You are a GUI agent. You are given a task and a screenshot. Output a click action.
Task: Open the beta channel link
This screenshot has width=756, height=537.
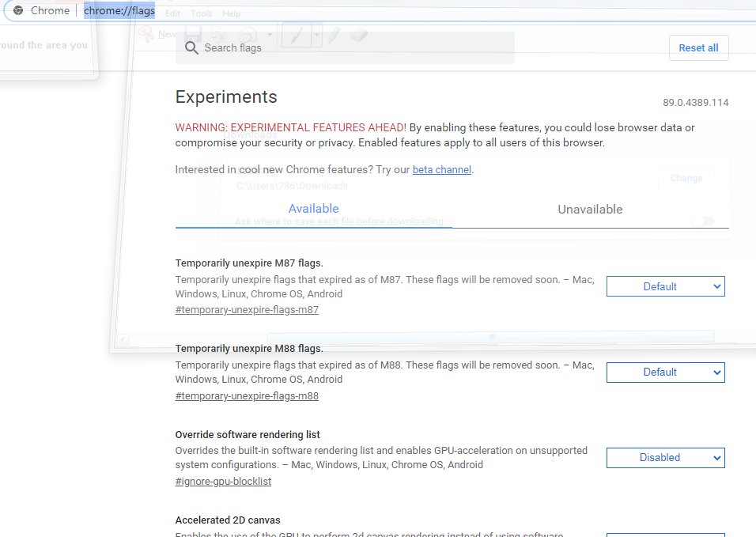[x=441, y=170]
